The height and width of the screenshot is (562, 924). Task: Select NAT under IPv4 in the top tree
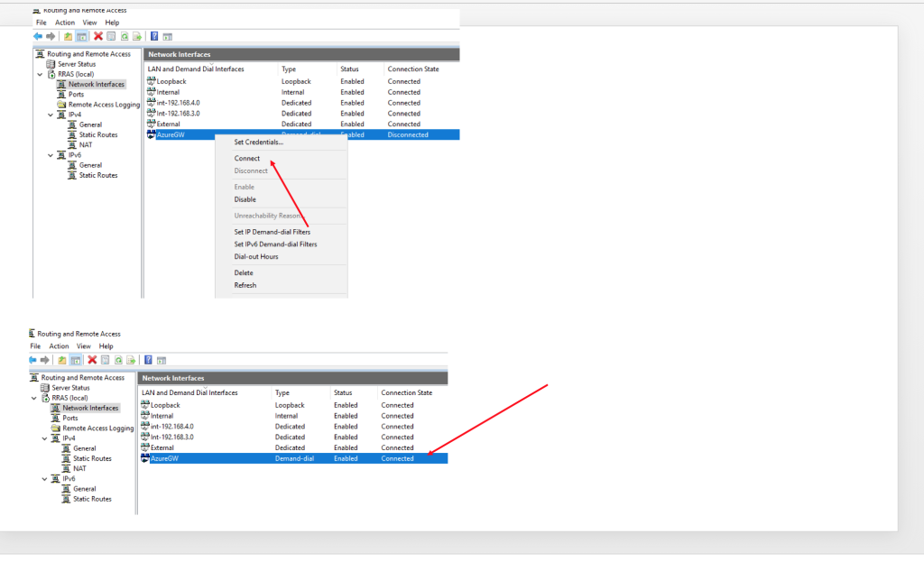[86, 144]
